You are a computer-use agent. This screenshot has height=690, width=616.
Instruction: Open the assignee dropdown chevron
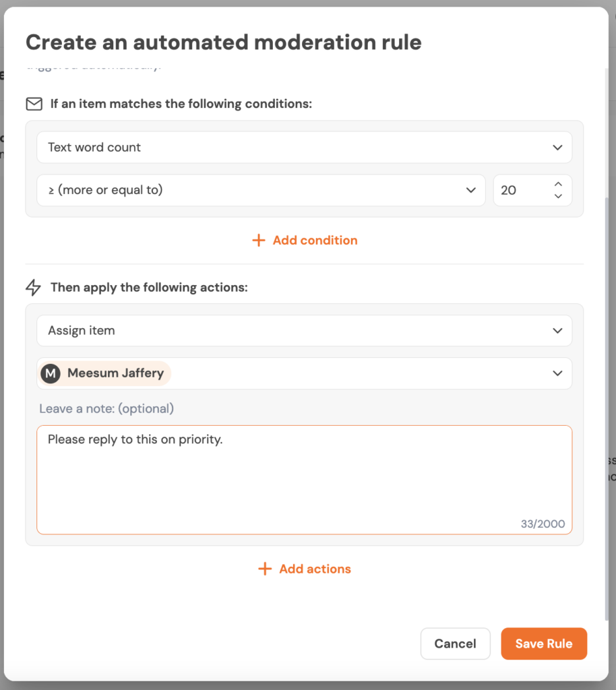557,373
